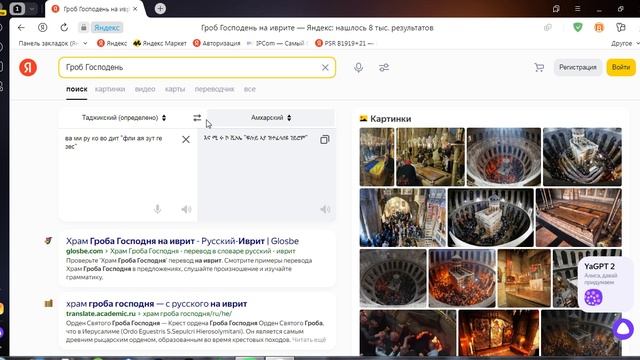Click the glosbe.com domain link
This screenshot has height=360, width=640.
coord(84,251)
